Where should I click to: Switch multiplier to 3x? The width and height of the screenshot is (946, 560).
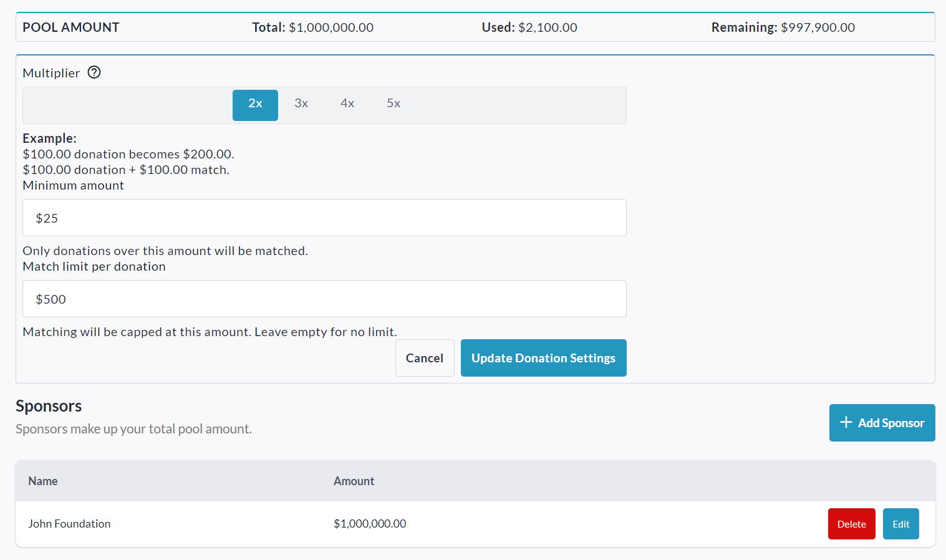pos(301,104)
